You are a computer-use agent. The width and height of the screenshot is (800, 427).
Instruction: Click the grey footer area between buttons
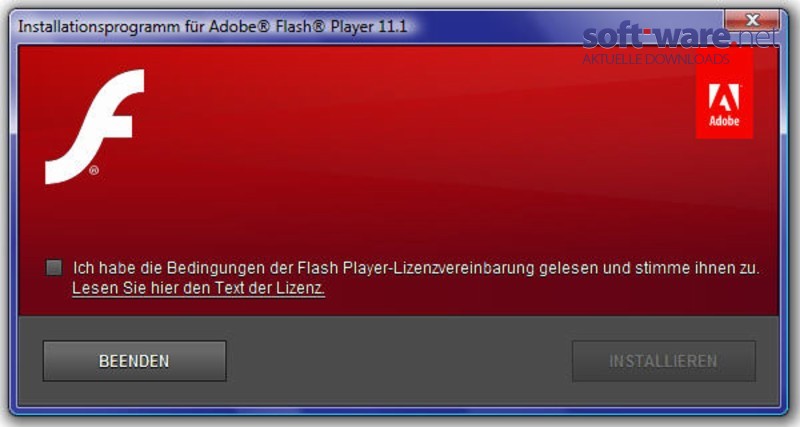click(399, 361)
